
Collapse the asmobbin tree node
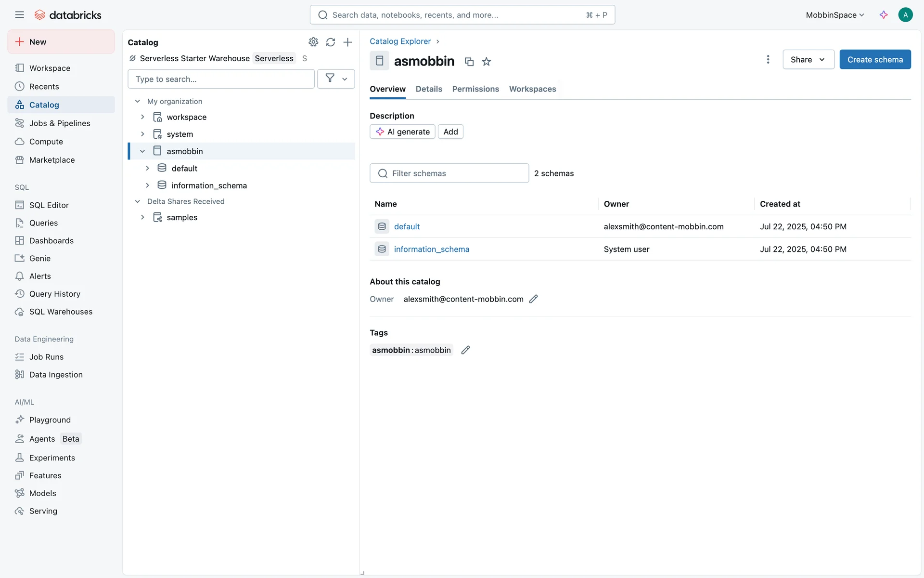coord(142,151)
